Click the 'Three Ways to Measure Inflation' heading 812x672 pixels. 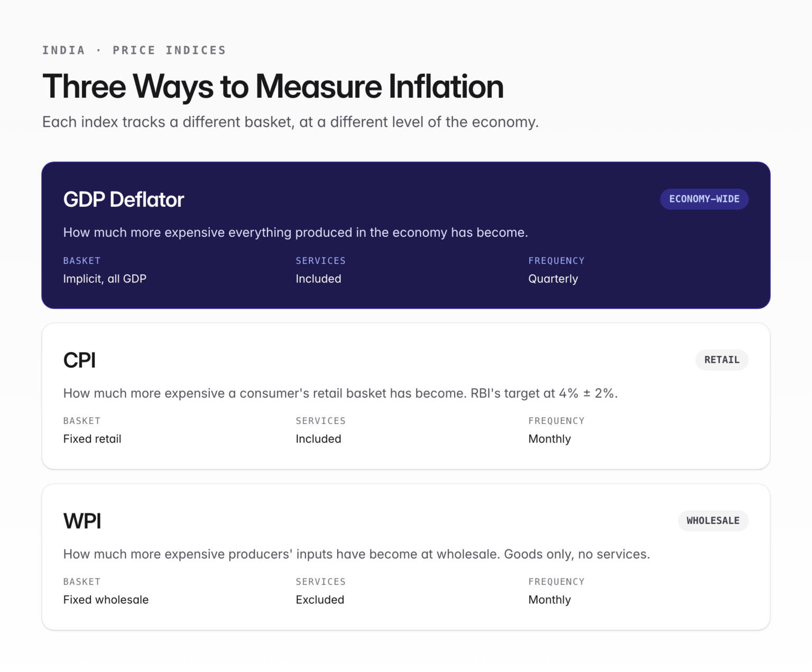click(273, 87)
